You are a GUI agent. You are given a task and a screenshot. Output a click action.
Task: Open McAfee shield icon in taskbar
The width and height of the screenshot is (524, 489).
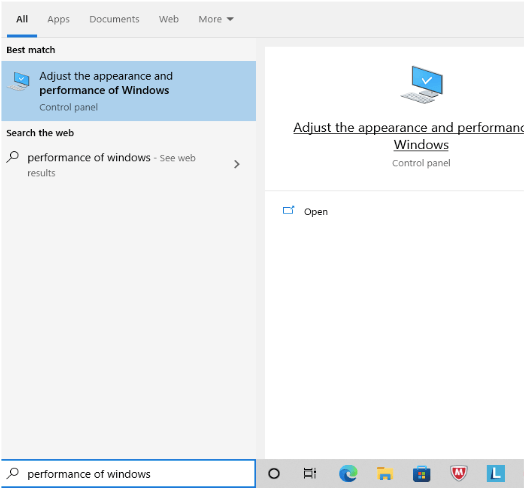tap(458, 473)
